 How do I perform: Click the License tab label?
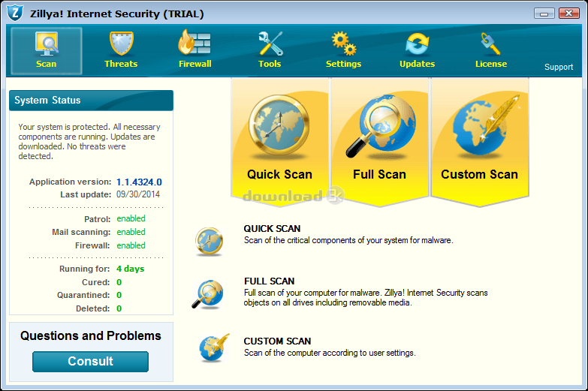coord(491,64)
